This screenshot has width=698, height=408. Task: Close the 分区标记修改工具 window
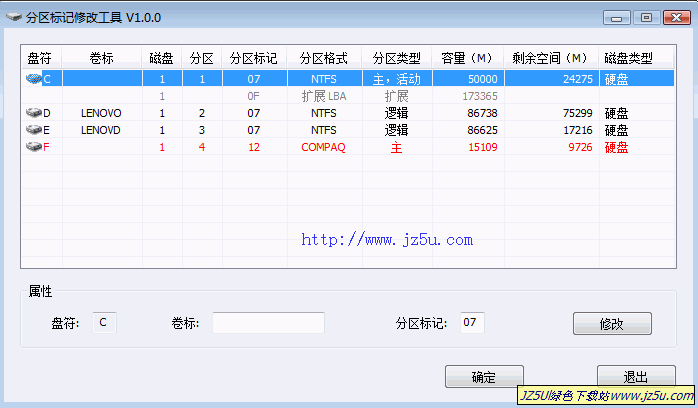677,18
